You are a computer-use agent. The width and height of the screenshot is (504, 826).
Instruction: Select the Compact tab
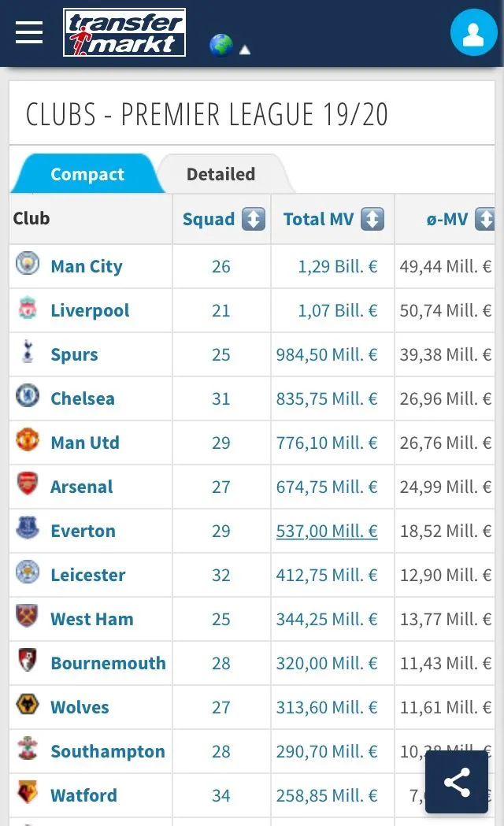click(x=87, y=174)
